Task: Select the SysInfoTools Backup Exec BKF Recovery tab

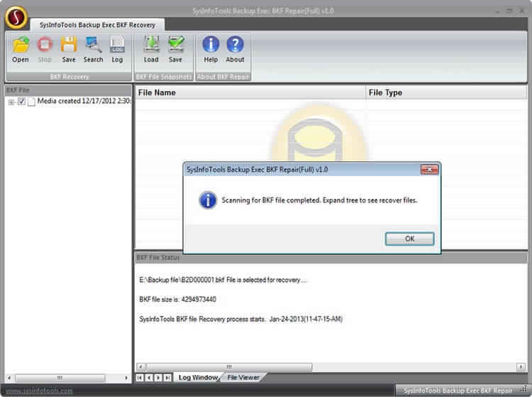Action: (97, 25)
